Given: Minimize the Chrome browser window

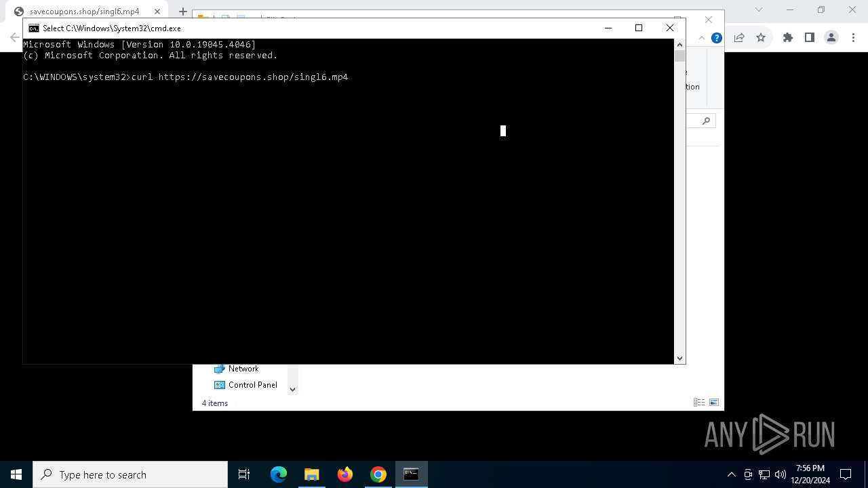Looking at the screenshot, I should coord(790,9).
